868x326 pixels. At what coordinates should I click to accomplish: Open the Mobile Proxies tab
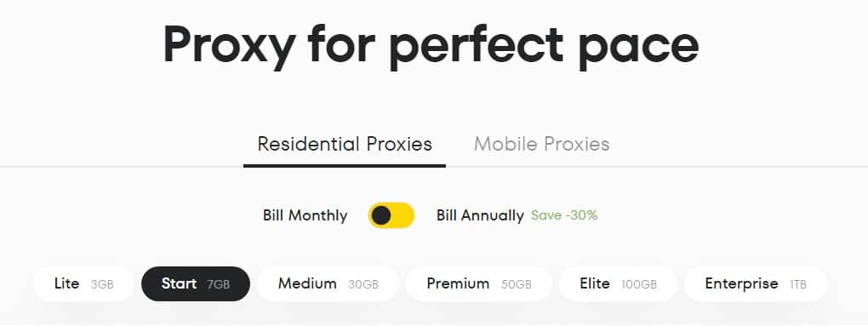coord(541,144)
